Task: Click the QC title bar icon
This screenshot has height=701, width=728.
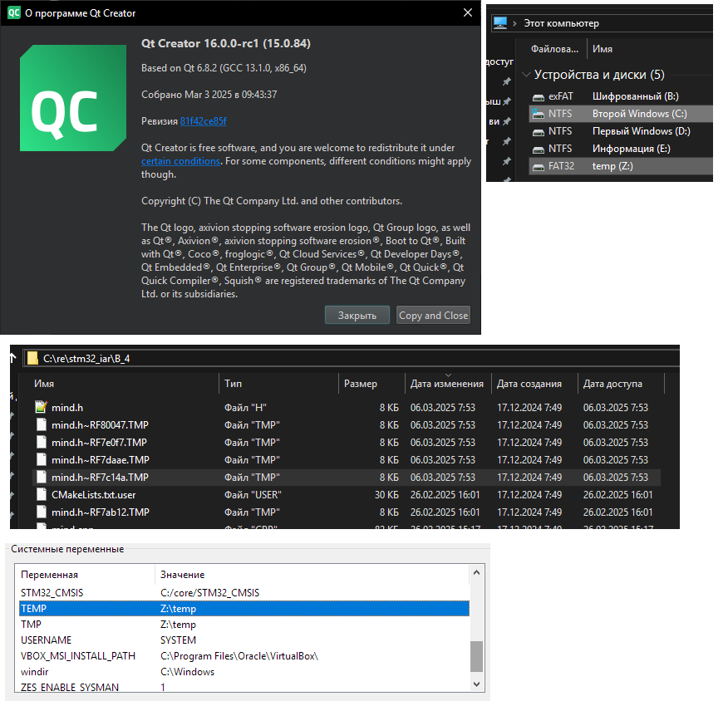Action: (14, 12)
